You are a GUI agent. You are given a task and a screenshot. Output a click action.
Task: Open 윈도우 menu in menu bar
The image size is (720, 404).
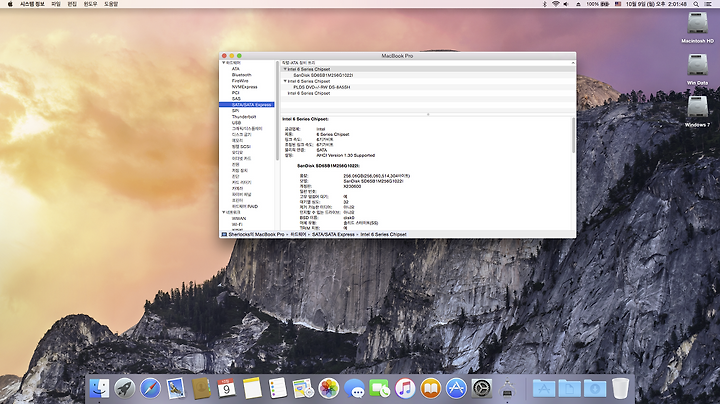[x=90, y=4]
